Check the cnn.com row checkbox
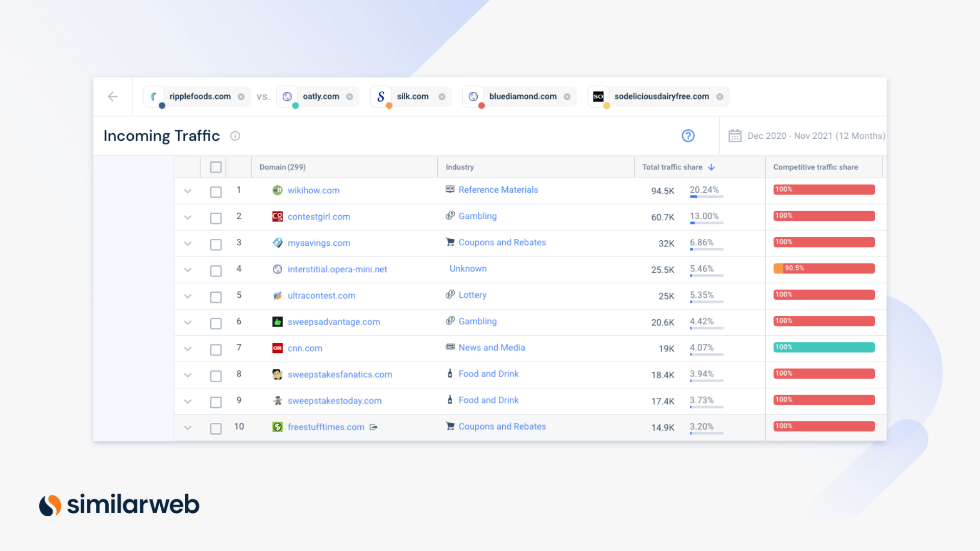980x551 pixels. click(216, 349)
